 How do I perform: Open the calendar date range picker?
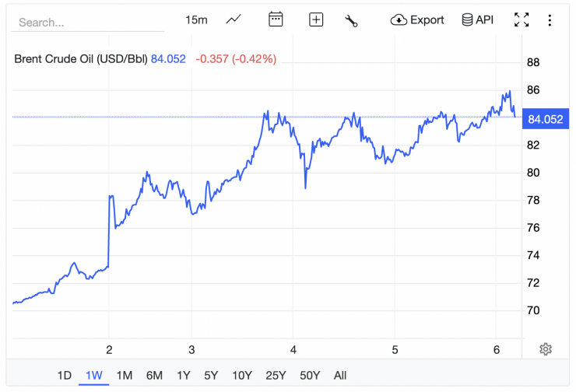coord(276,20)
